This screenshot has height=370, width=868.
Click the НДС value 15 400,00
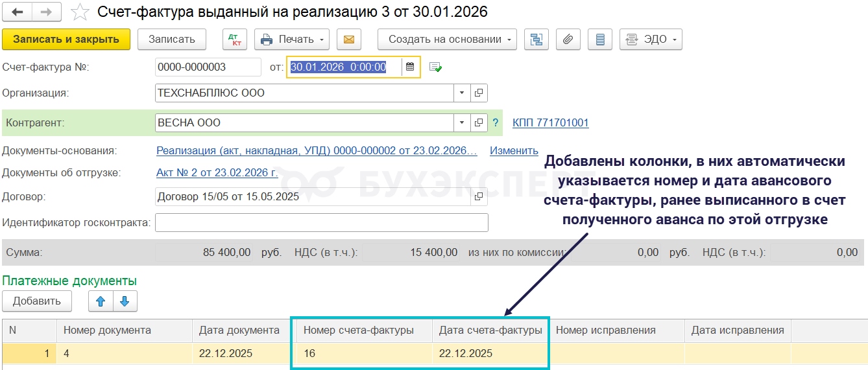tap(434, 253)
